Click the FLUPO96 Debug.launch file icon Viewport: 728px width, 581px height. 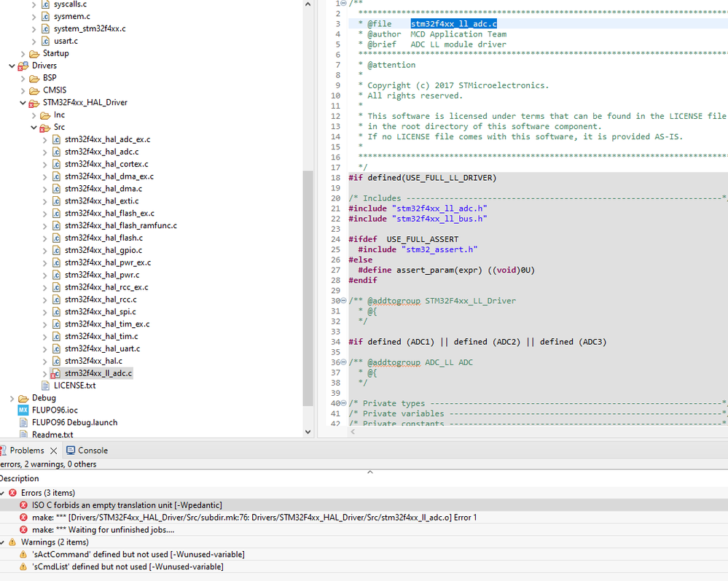(x=23, y=423)
